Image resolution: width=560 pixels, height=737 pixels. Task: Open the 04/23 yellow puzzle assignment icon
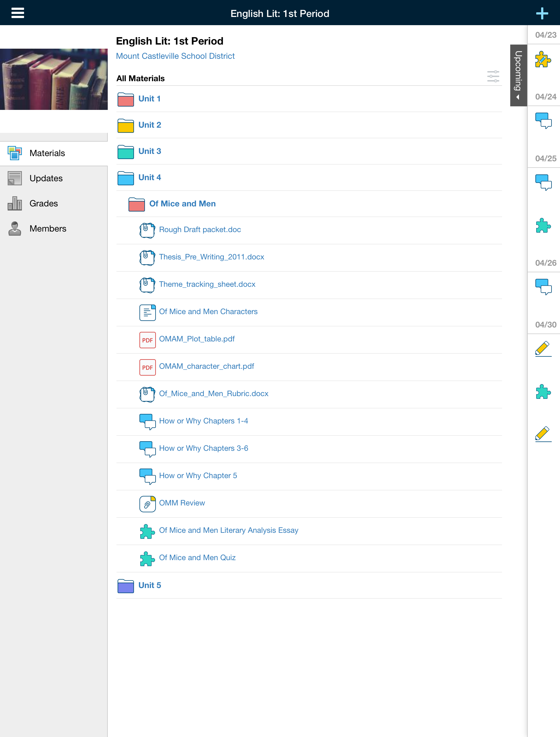[x=543, y=60]
